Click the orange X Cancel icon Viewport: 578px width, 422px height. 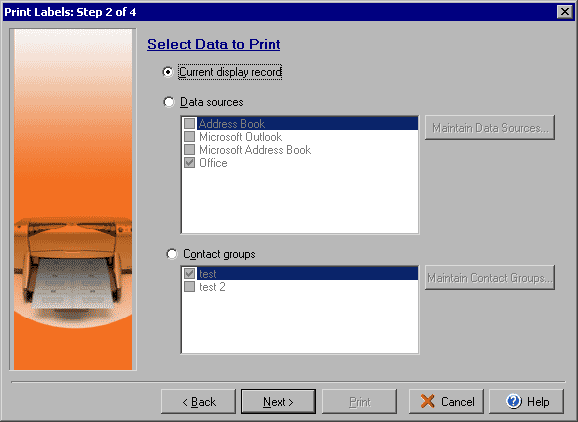point(427,401)
